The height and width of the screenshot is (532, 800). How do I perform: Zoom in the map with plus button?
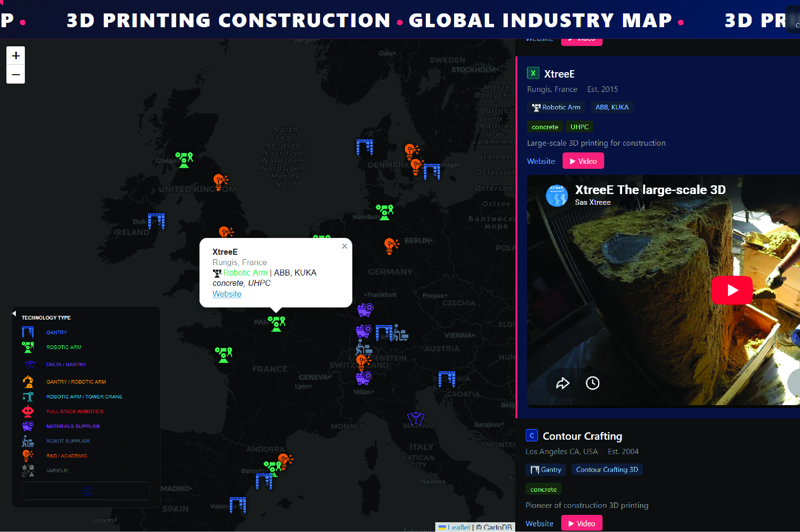pyautogui.click(x=15, y=56)
